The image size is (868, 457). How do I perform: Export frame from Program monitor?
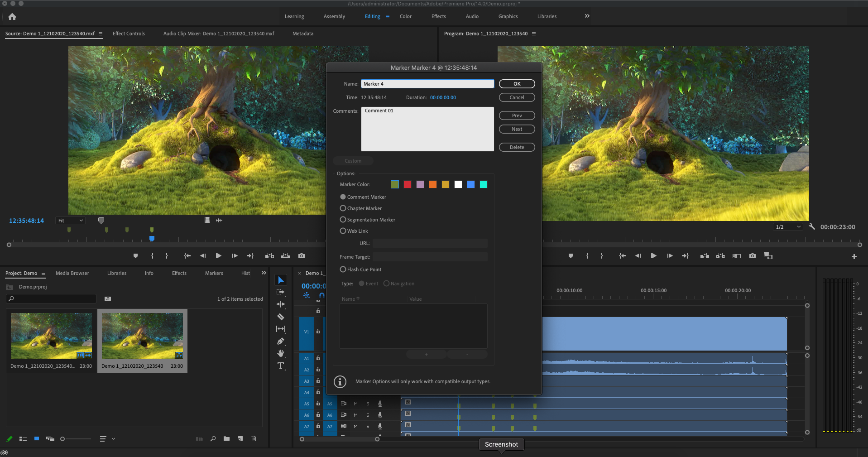[753, 256]
